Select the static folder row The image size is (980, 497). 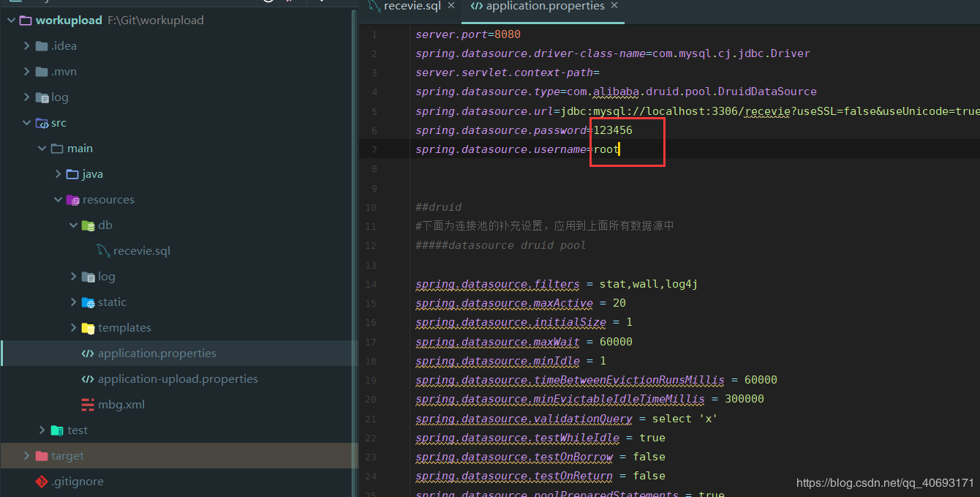pyautogui.click(x=179, y=302)
